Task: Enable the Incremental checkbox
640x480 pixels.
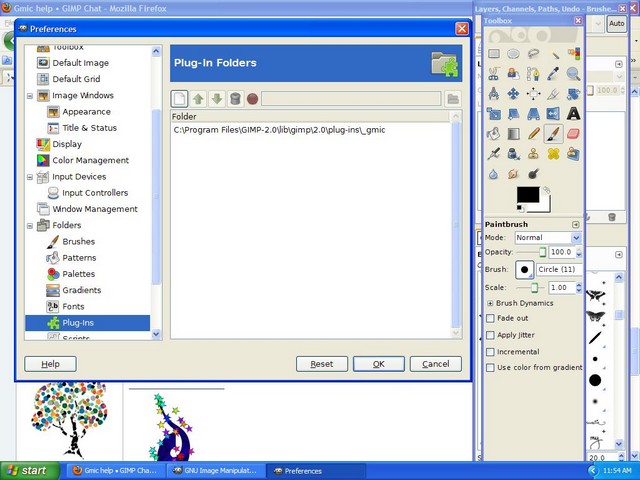Action: tap(490, 352)
